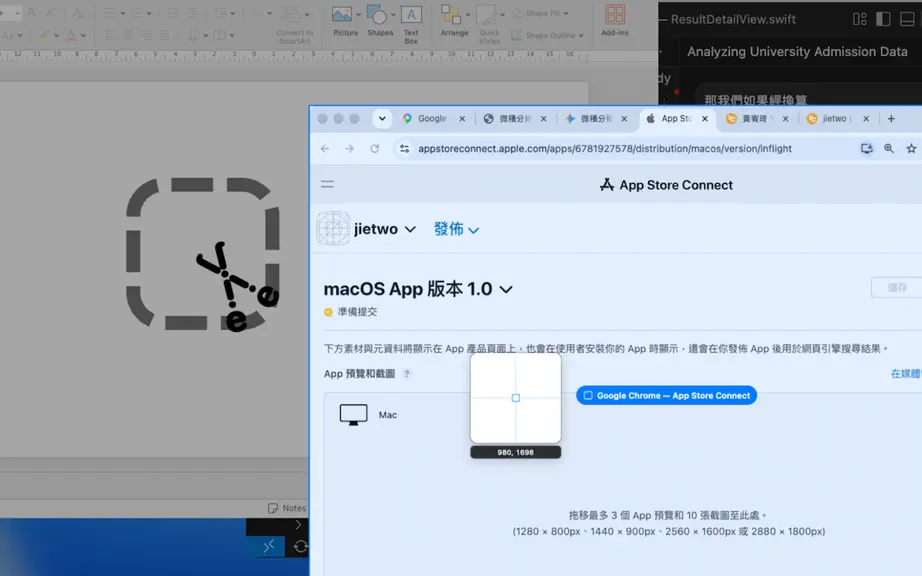Viewport: 922px width, 576px height.
Task: Bookmark this page with the star
Action: coord(911,149)
